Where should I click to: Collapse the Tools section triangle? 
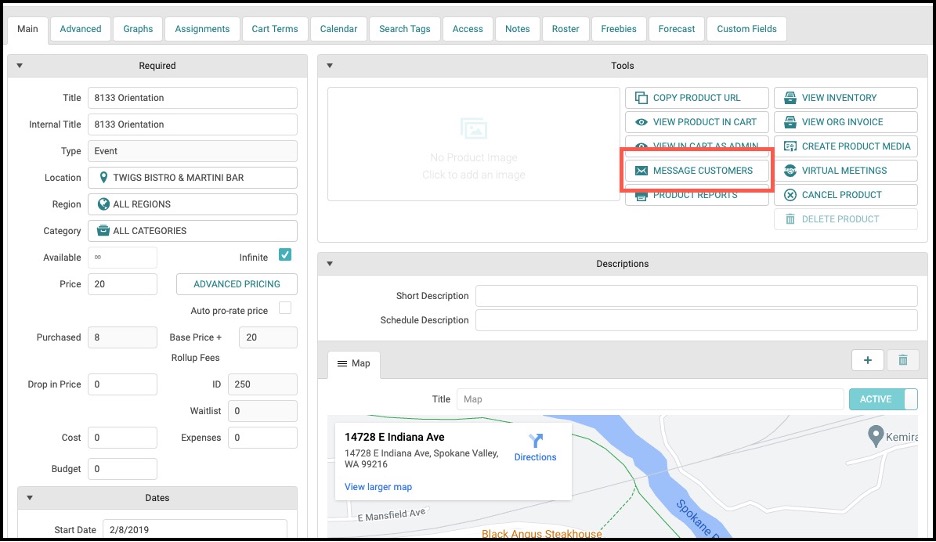pos(330,66)
